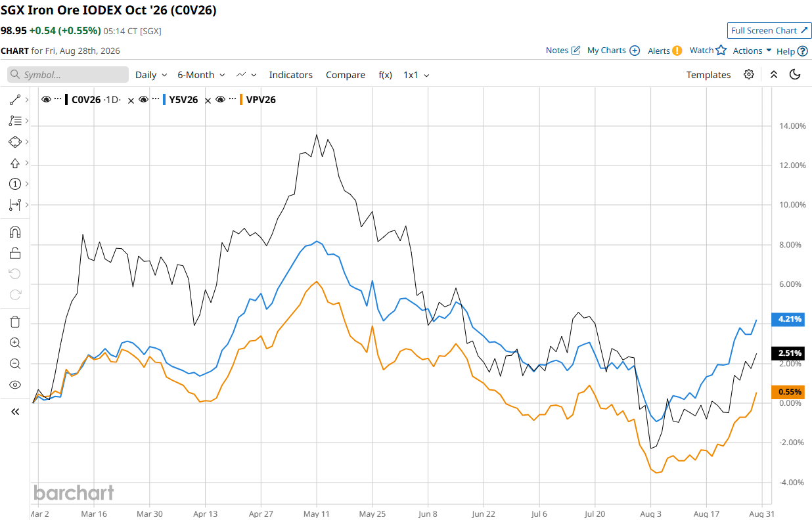812x520 pixels.
Task: Click into the Symbol search field
Action: coord(68,75)
